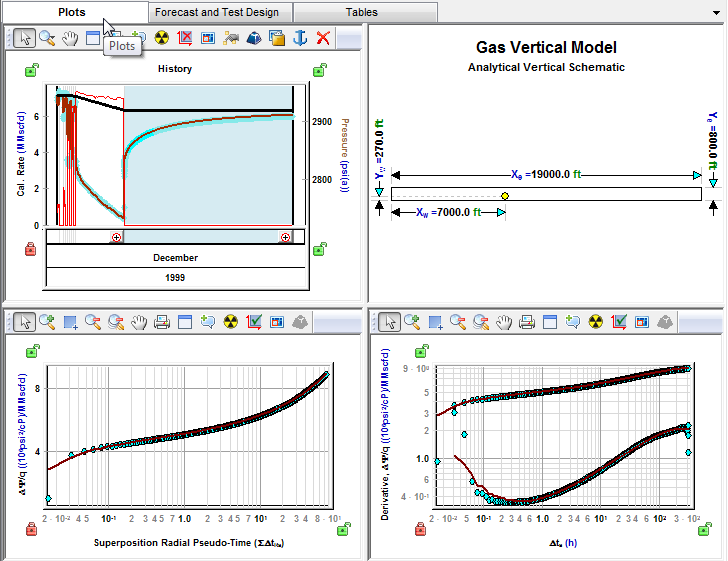Toggle red lock below superposition plot y-axis

[x=31, y=529]
